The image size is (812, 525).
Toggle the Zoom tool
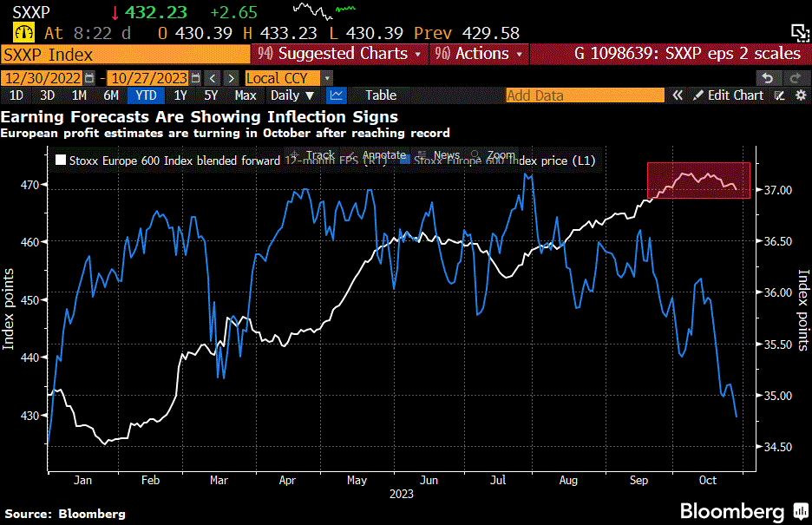point(493,154)
